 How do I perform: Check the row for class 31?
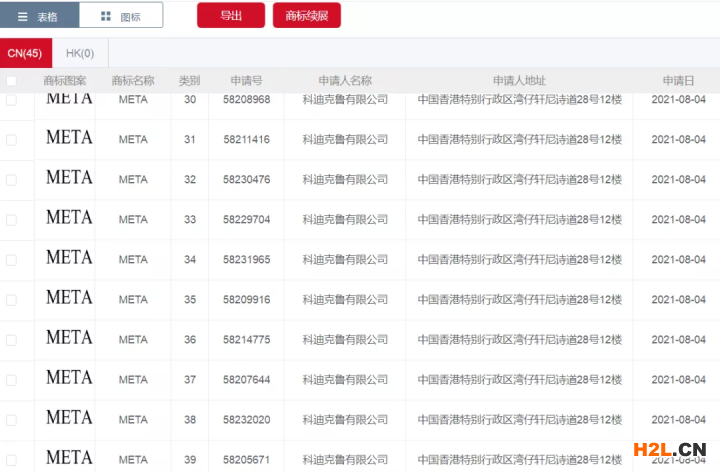coord(11,140)
